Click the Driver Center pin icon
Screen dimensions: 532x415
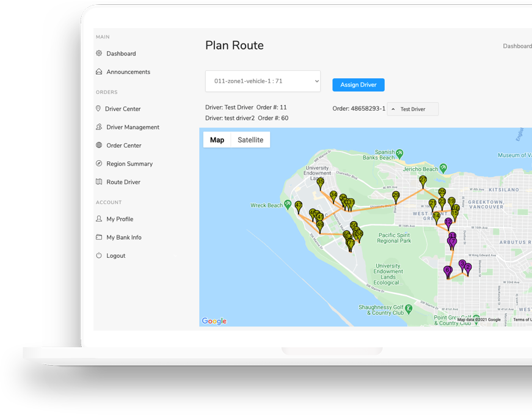click(x=98, y=109)
